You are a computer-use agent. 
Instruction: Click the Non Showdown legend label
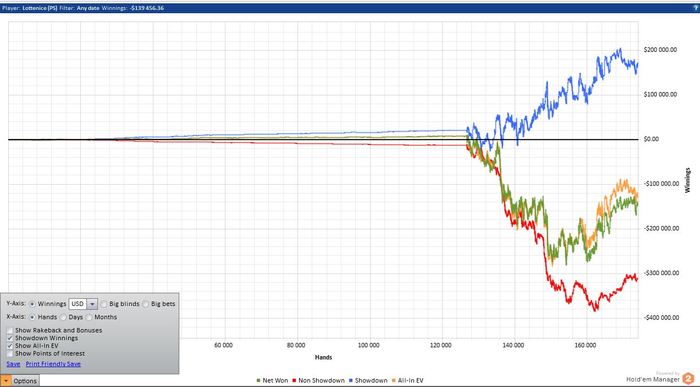tap(321, 381)
